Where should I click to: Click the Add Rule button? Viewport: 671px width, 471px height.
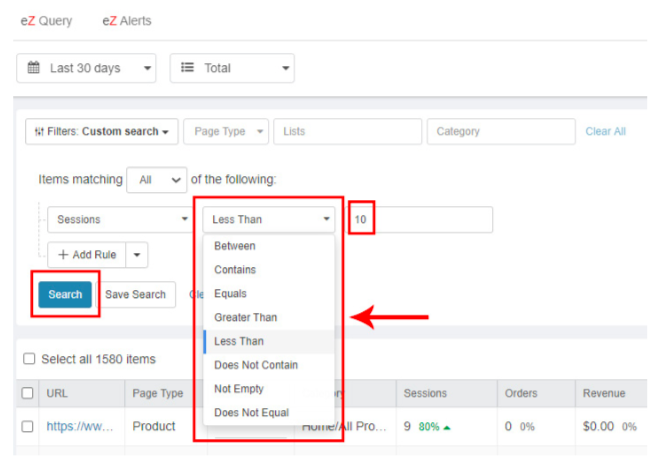coord(87,255)
